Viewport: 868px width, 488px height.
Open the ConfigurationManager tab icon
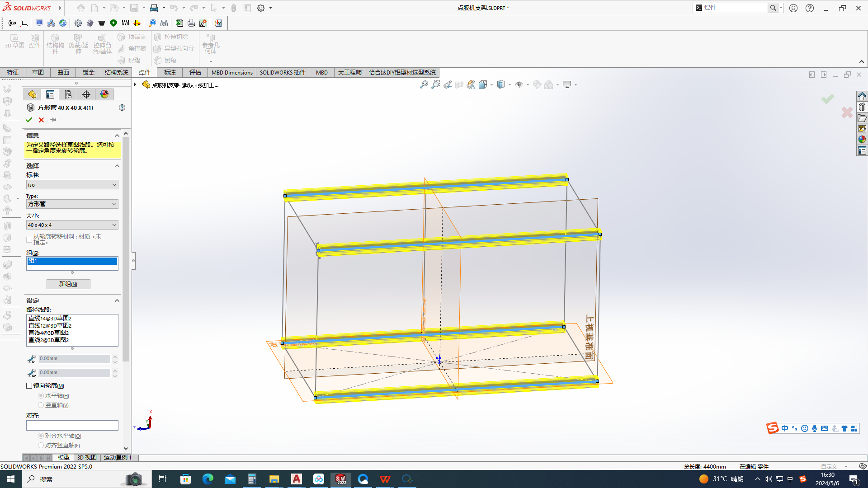pos(68,94)
